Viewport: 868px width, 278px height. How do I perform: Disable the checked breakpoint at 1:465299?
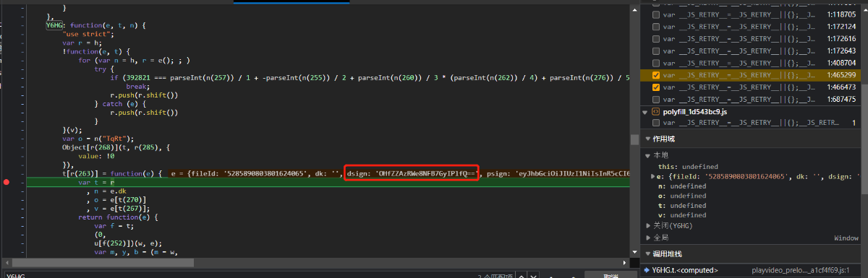[656, 74]
